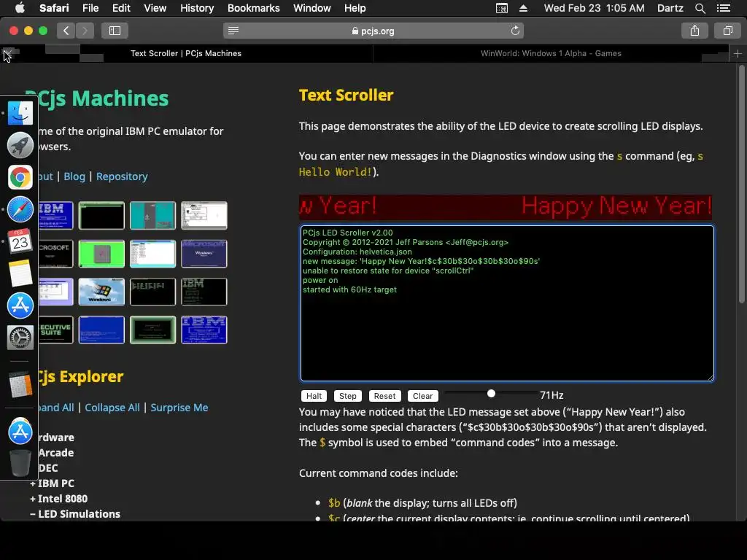
Task: Open the Windows logo clouds thumbnail
Action: [101, 292]
